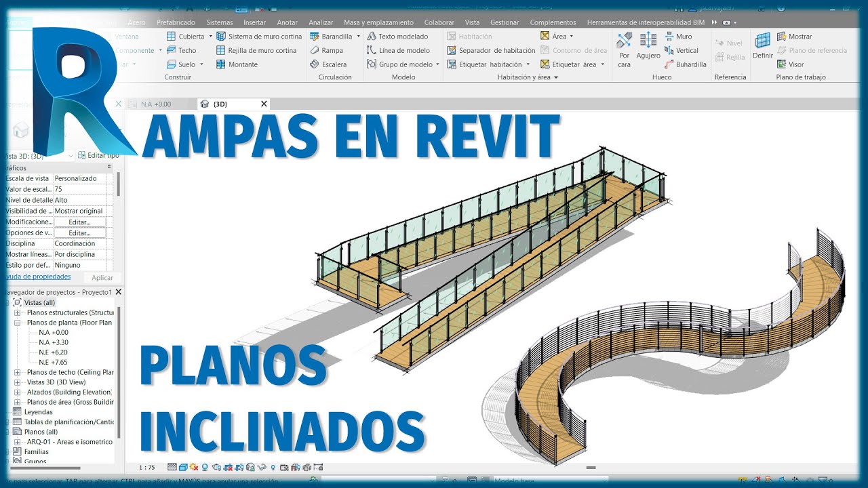The image size is (868, 488).
Task: Choose Rejilla de muro cortina tool
Action: click(256, 50)
